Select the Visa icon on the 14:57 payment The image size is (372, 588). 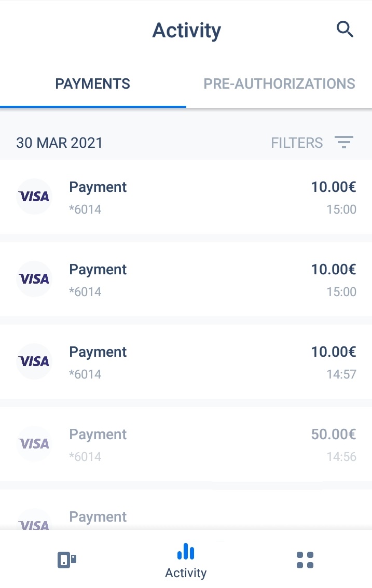coord(34,361)
